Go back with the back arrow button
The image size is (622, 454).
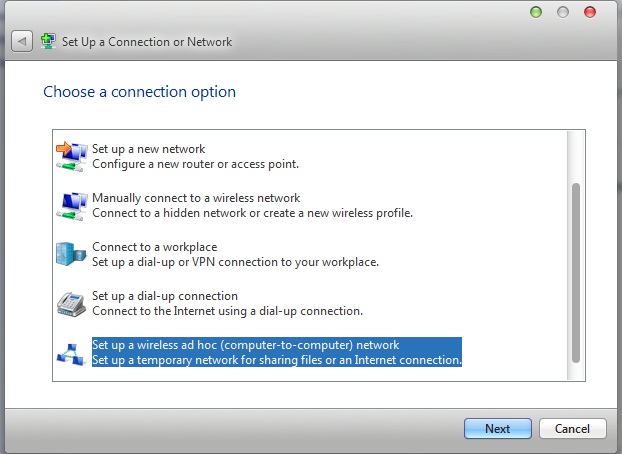click(21, 42)
